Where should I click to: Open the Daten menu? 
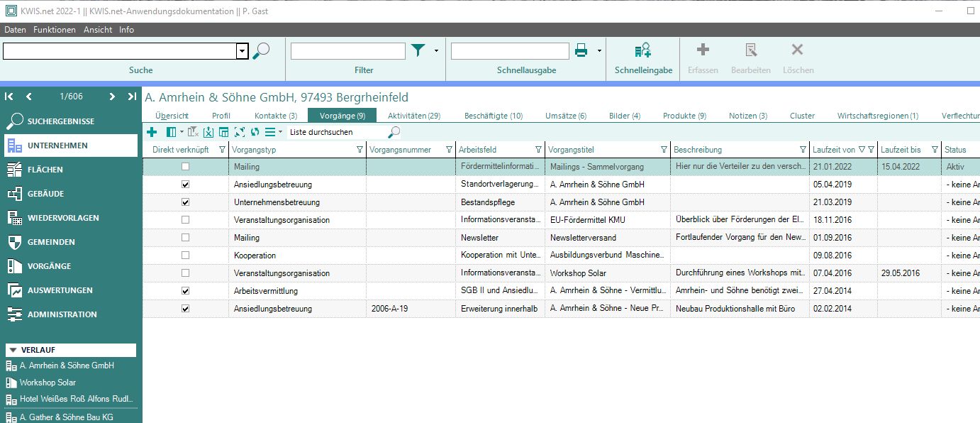click(15, 30)
